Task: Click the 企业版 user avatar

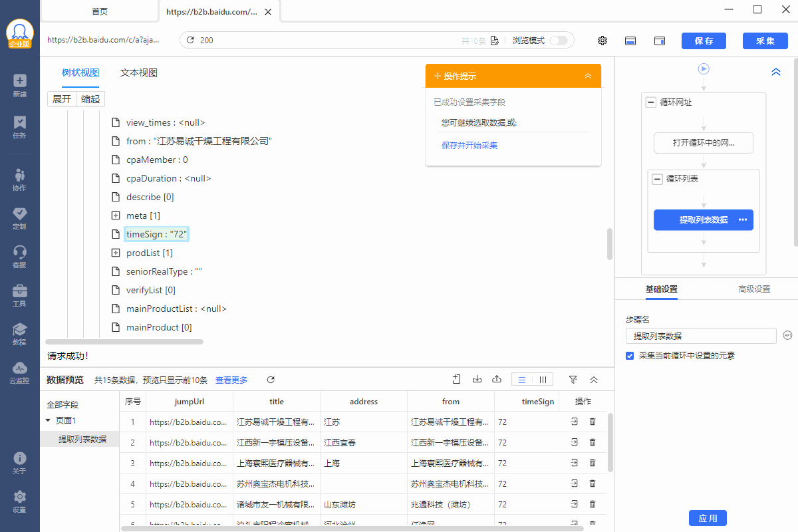Action: (x=20, y=33)
